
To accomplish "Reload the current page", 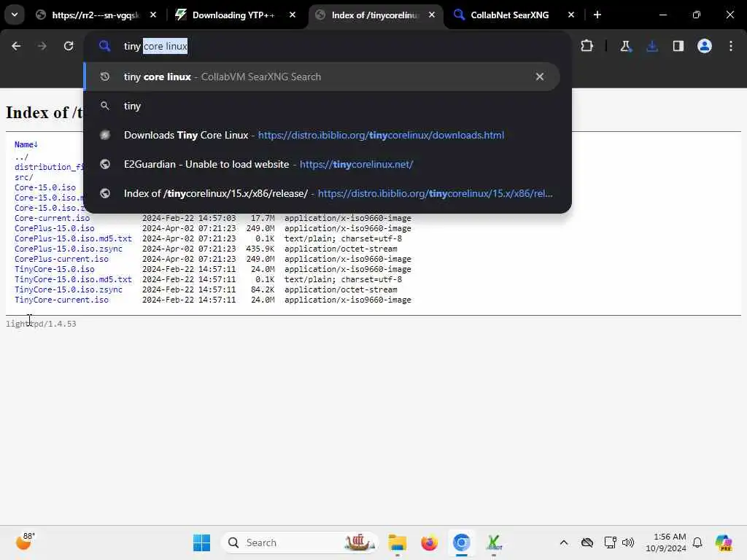I will (x=69, y=46).
